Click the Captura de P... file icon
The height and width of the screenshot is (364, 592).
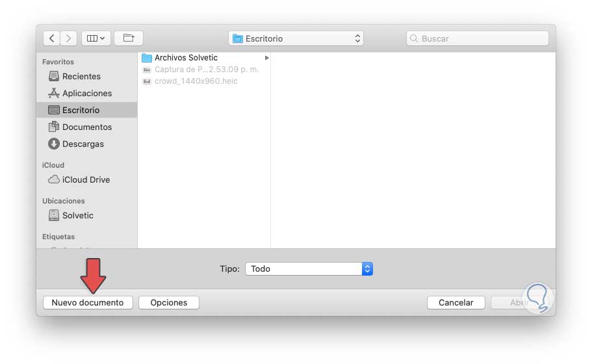[x=147, y=70]
